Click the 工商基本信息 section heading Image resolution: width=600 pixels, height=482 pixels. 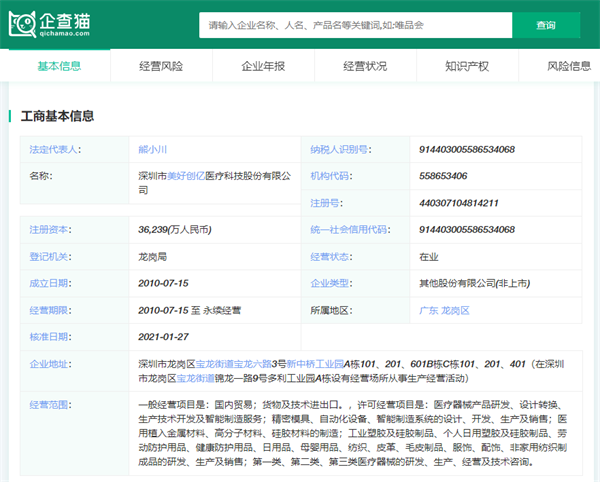point(58,116)
